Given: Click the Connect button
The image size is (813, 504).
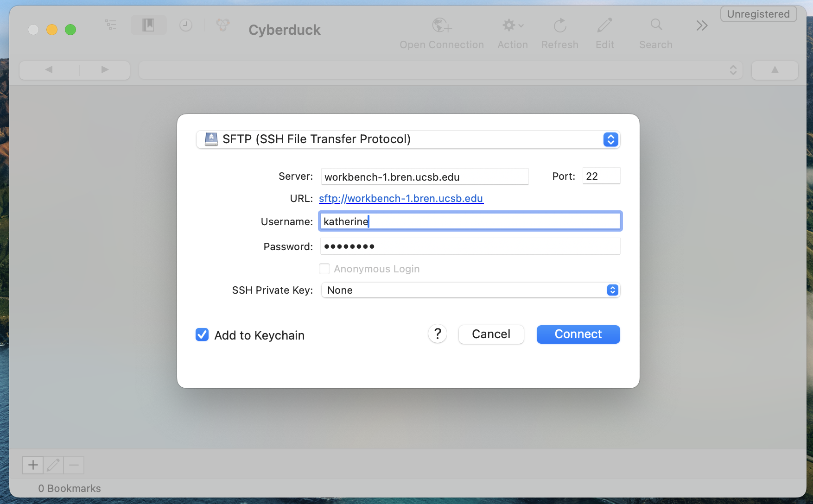Looking at the screenshot, I should [x=578, y=334].
